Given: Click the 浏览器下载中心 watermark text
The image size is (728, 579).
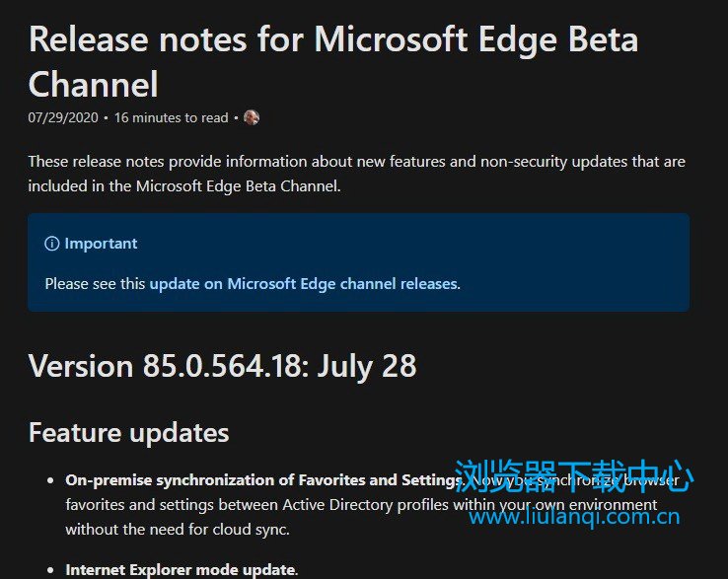Looking at the screenshot, I should [x=574, y=475].
